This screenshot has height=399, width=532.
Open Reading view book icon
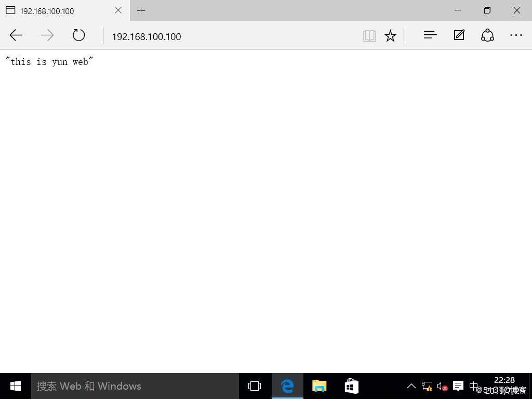point(369,36)
